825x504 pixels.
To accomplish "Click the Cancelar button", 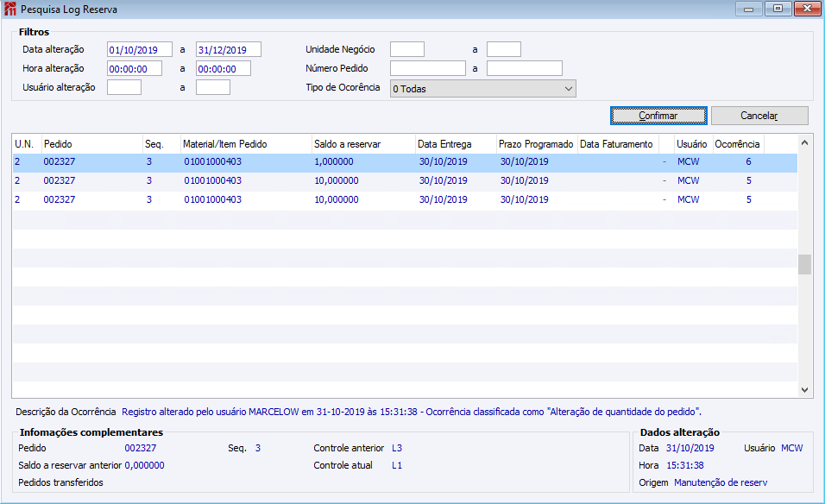I will (x=759, y=116).
